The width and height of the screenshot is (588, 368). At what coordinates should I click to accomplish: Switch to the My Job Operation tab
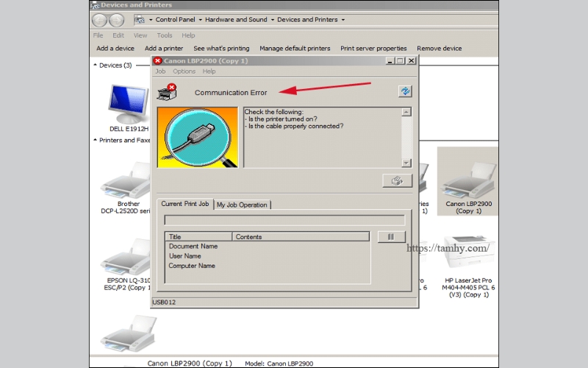(242, 205)
